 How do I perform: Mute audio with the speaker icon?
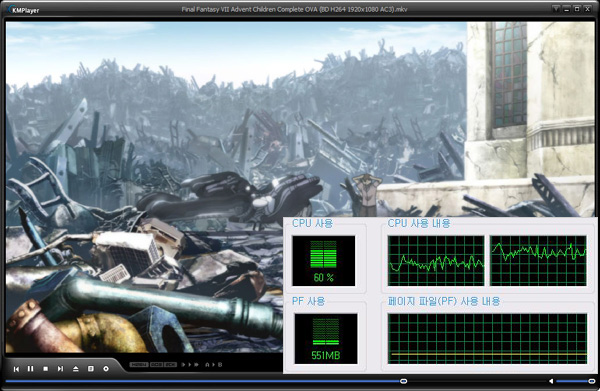coord(551,381)
